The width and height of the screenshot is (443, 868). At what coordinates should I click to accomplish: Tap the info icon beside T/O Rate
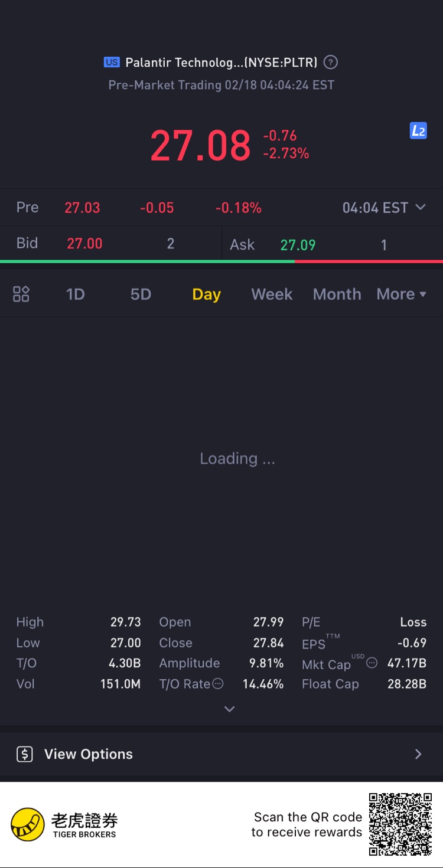[x=218, y=684]
